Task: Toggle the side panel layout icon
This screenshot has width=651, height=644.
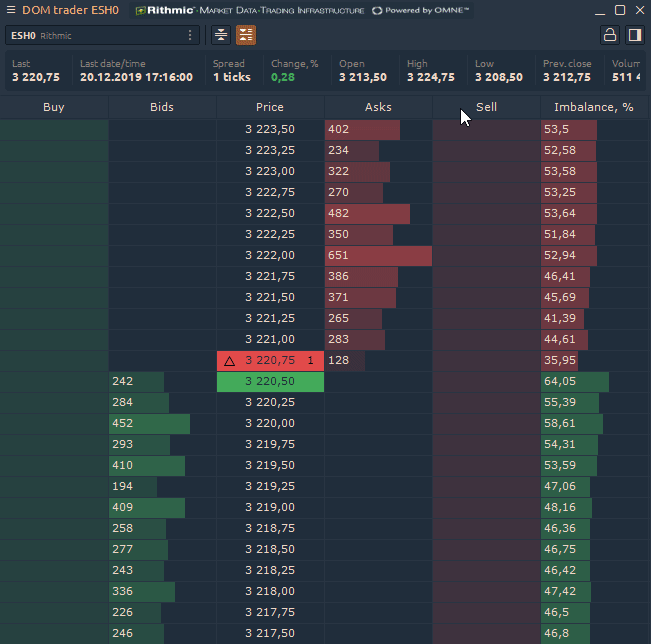Action: click(635, 35)
